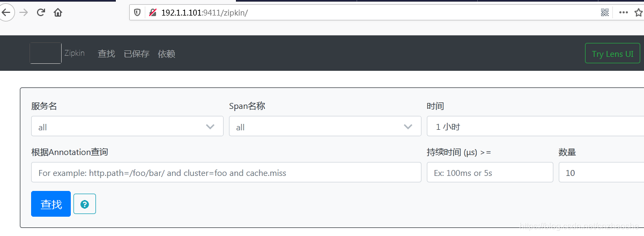This screenshot has height=236, width=644.
Task: Bookmark page with the star icon
Action: click(x=638, y=13)
